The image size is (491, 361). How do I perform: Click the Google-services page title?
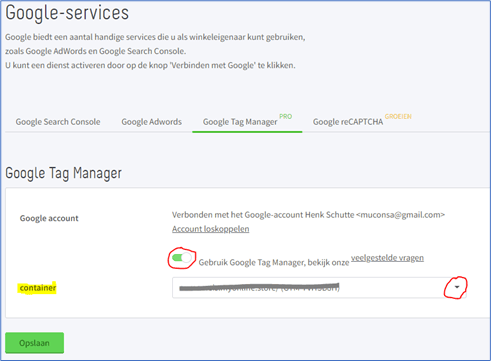click(67, 13)
